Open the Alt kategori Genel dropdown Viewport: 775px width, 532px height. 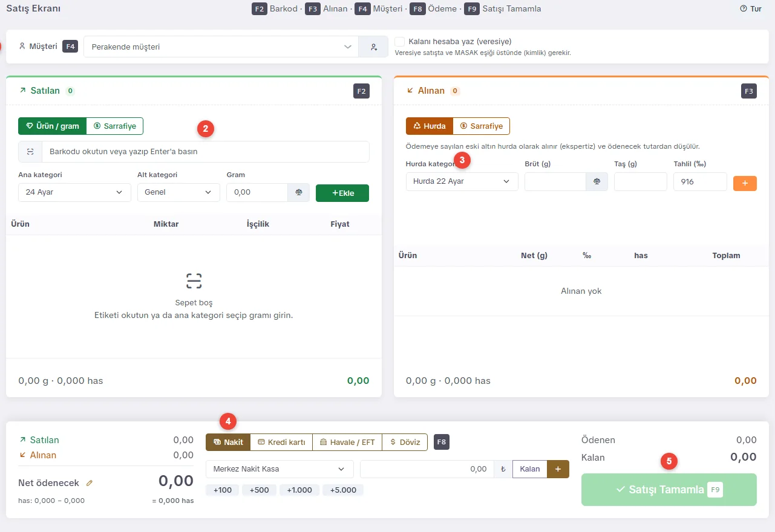pyautogui.click(x=178, y=192)
